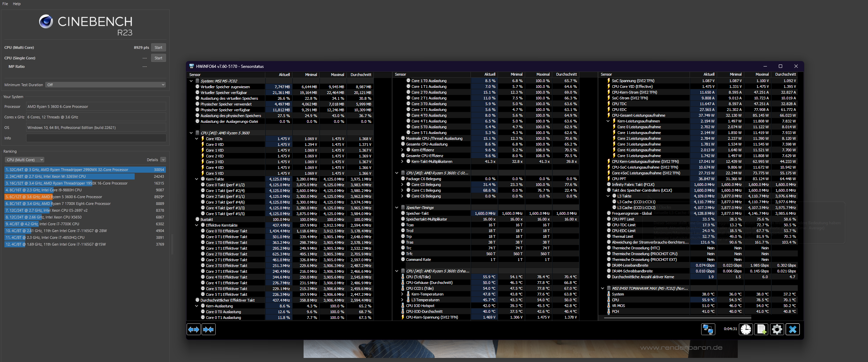Collapse the System: MSI MS-7C02 section
Screen dimensions: 868x362
pyautogui.click(x=191, y=81)
